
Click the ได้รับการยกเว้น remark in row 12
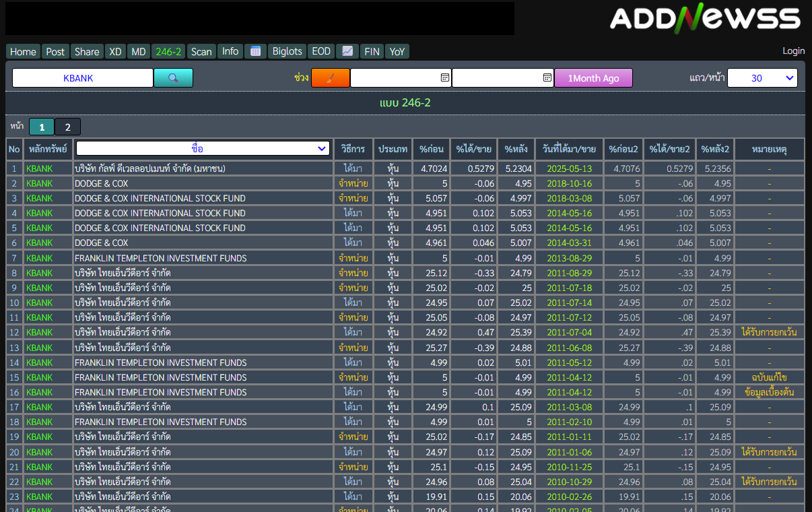coord(770,332)
